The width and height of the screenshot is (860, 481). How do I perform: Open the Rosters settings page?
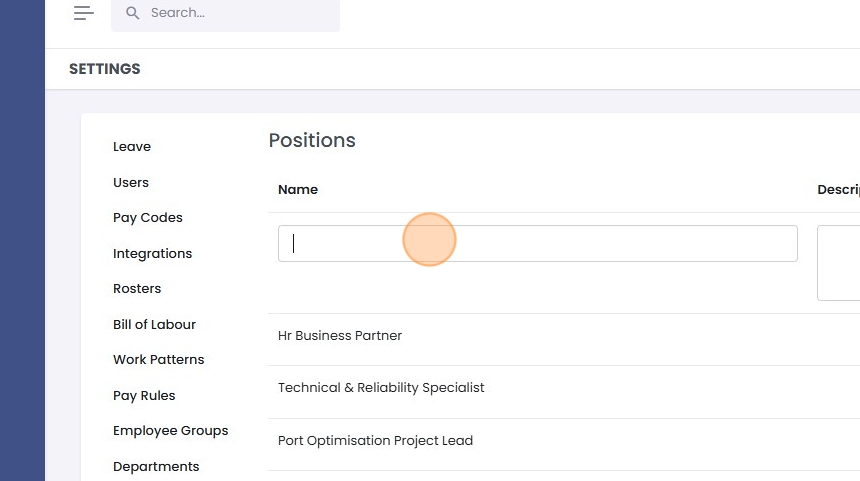pyautogui.click(x=137, y=289)
